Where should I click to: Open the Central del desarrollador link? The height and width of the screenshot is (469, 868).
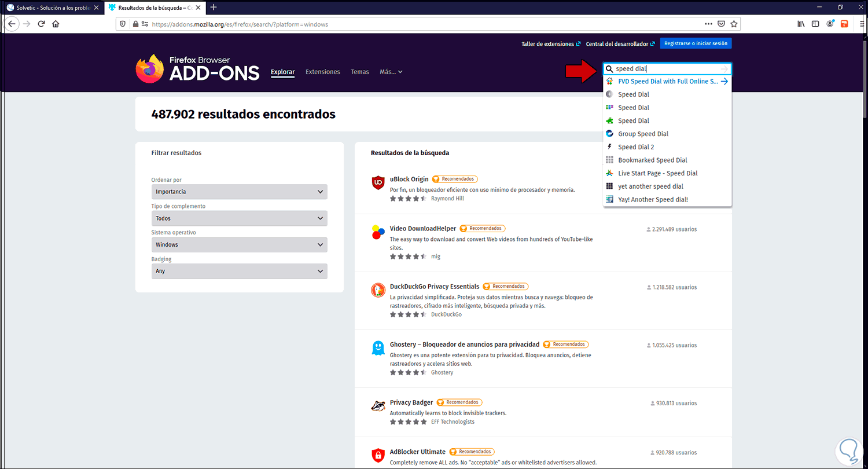[620, 43]
